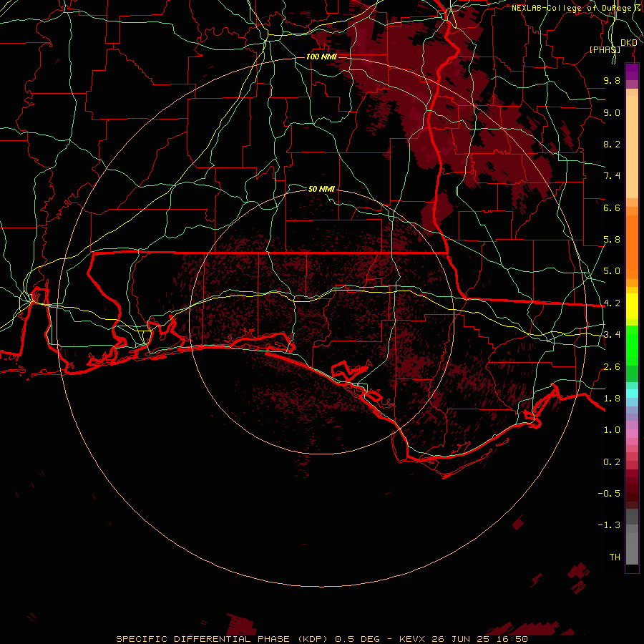Select the 5.8 value on the legend
This screenshot has width=644, height=644.
point(612,240)
